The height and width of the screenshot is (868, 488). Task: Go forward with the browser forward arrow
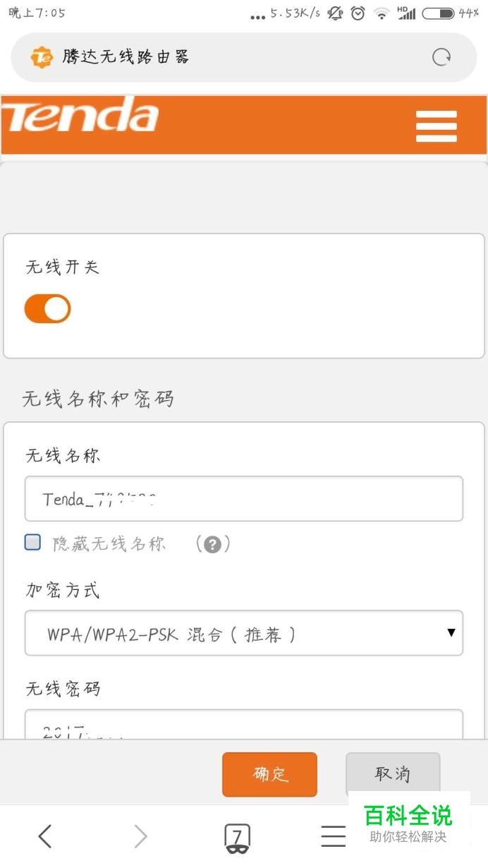[x=140, y=836]
